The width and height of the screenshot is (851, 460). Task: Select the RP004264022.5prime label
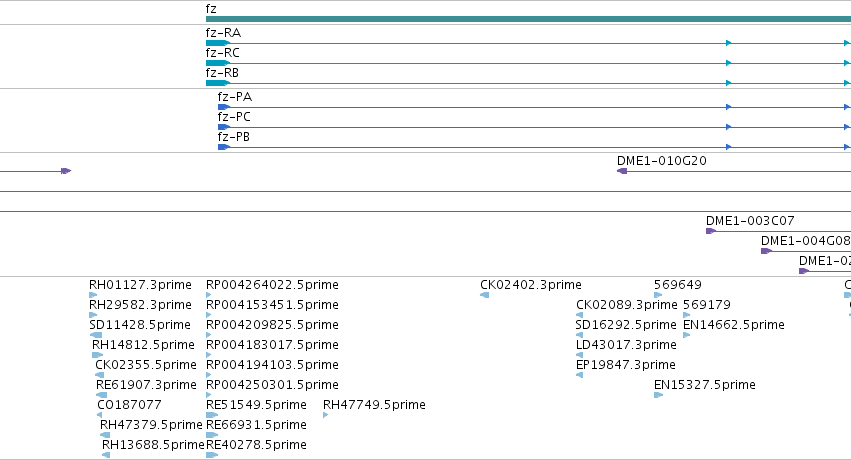coord(272,285)
